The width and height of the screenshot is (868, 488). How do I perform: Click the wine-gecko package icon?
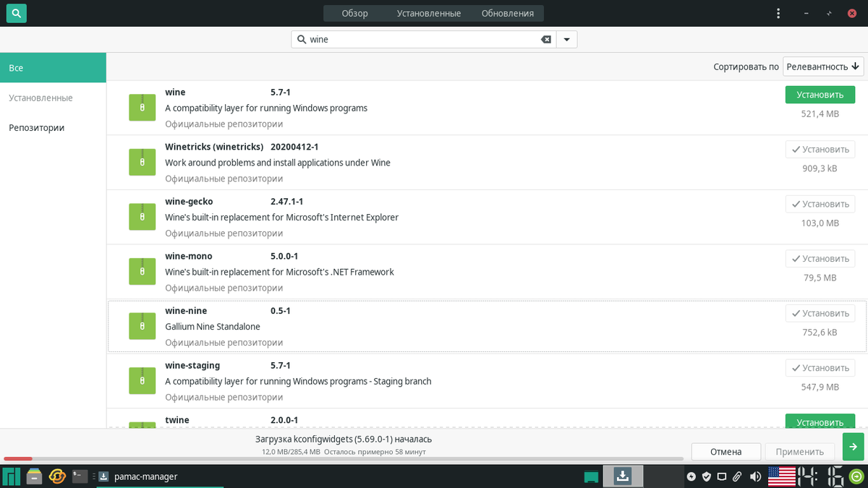142,217
